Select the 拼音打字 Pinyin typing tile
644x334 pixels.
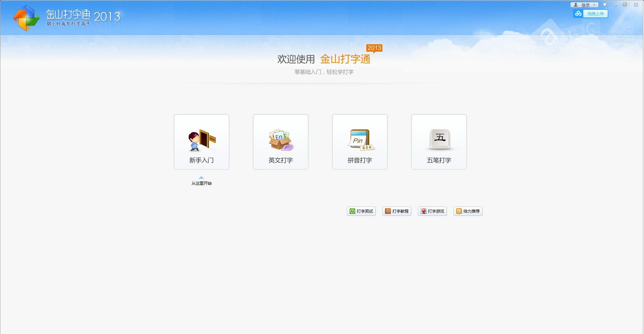(360, 142)
